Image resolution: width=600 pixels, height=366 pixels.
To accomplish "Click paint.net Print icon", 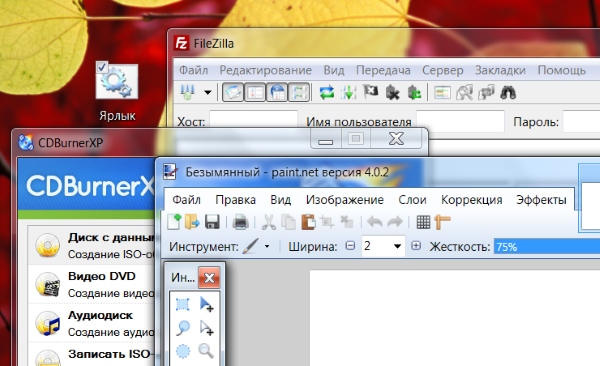I will coord(241,222).
